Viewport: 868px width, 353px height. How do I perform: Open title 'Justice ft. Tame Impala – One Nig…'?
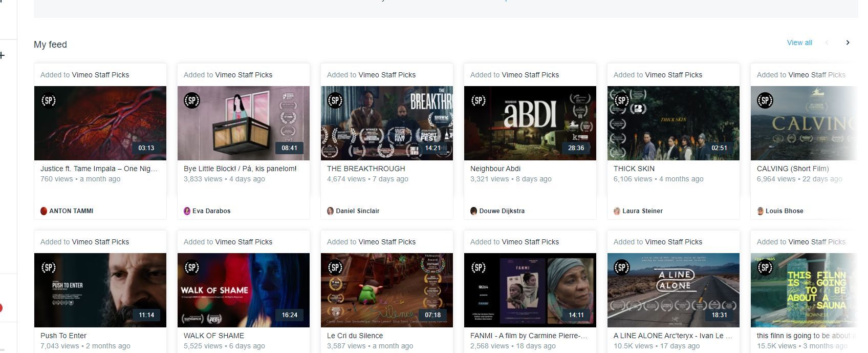tap(99, 169)
